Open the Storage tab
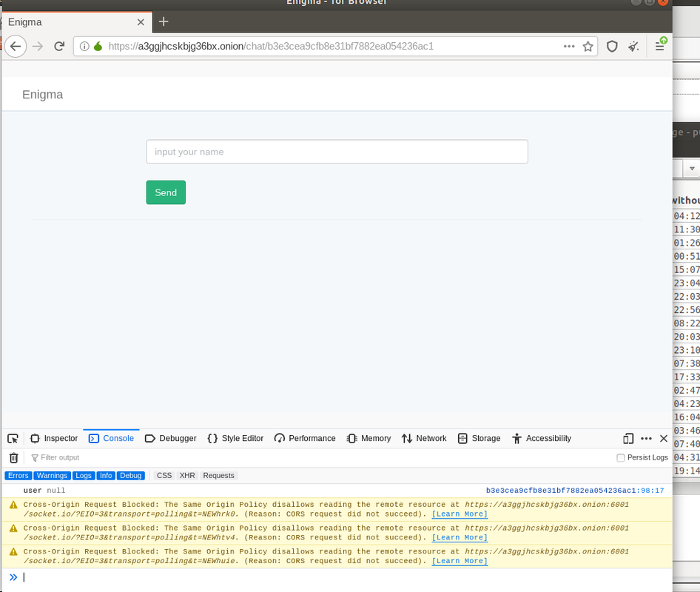This screenshot has height=592, width=700. [x=479, y=438]
